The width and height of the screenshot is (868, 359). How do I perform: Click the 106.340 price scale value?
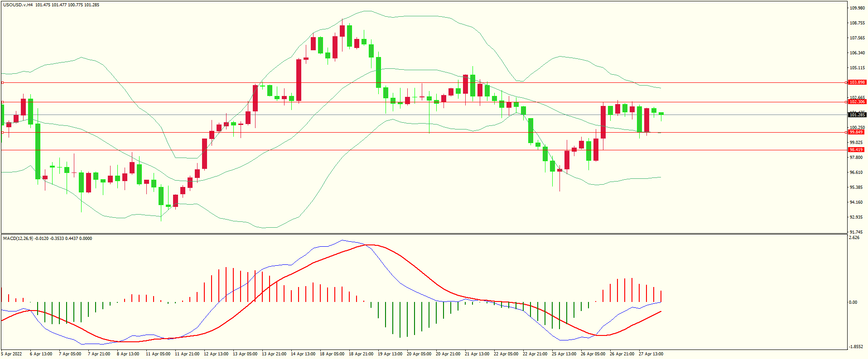pyautogui.click(x=857, y=53)
